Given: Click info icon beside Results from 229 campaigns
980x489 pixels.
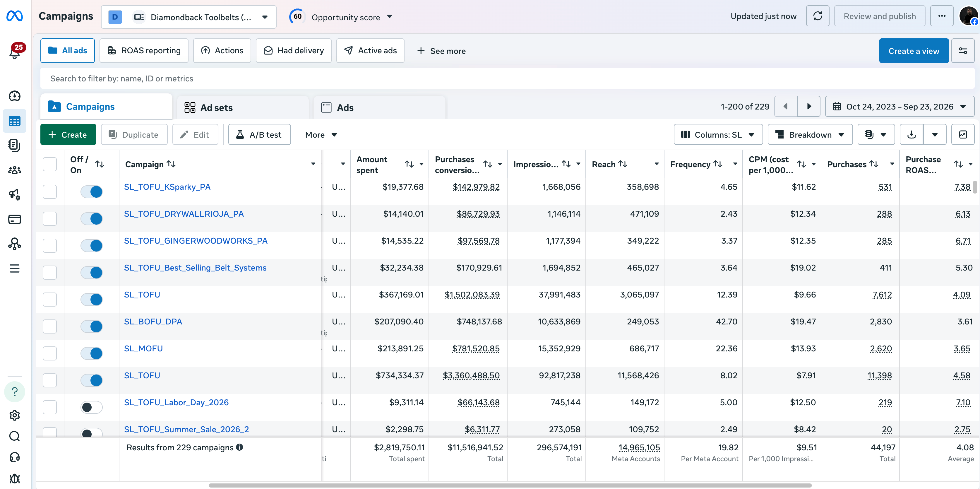Looking at the screenshot, I should click(x=239, y=447).
